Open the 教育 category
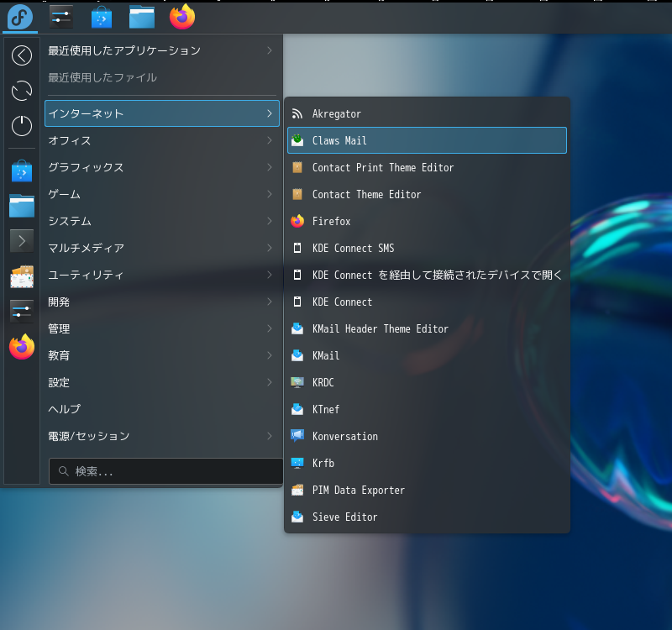This screenshot has height=630, width=672. tap(162, 355)
